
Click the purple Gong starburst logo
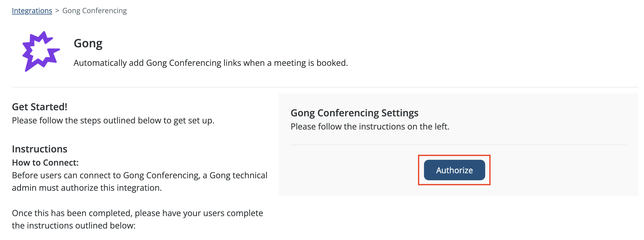(x=41, y=51)
